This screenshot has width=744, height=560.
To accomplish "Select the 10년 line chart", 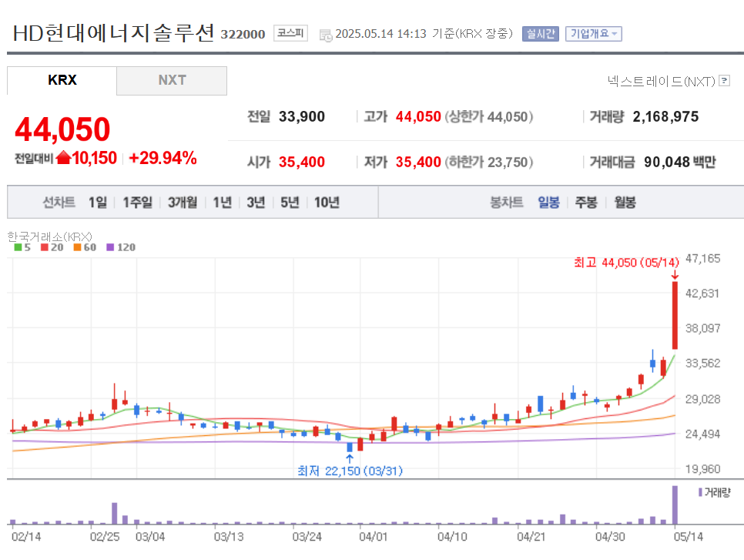I will click(327, 202).
